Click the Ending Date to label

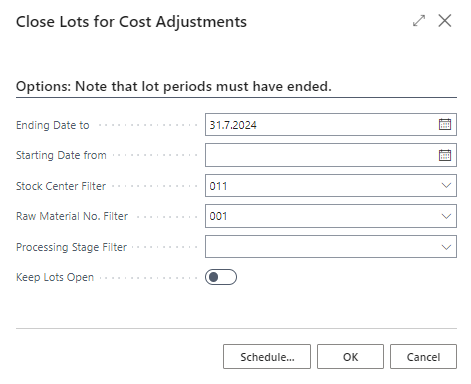pyautogui.click(x=53, y=125)
